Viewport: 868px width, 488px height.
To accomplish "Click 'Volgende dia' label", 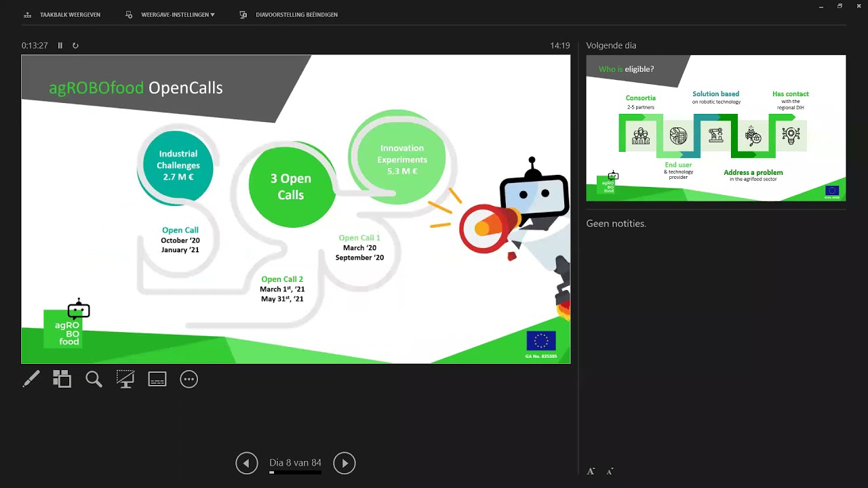I will point(611,45).
